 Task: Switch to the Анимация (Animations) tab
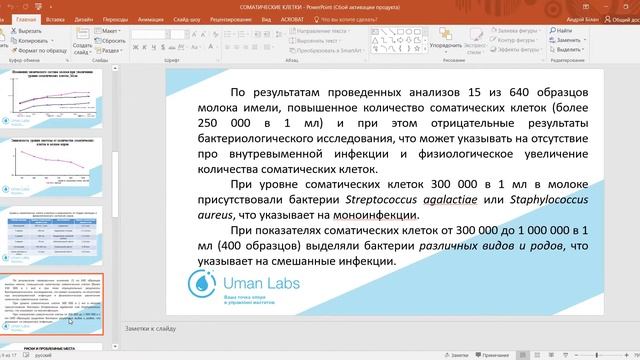pyautogui.click(x=151, y=19)
